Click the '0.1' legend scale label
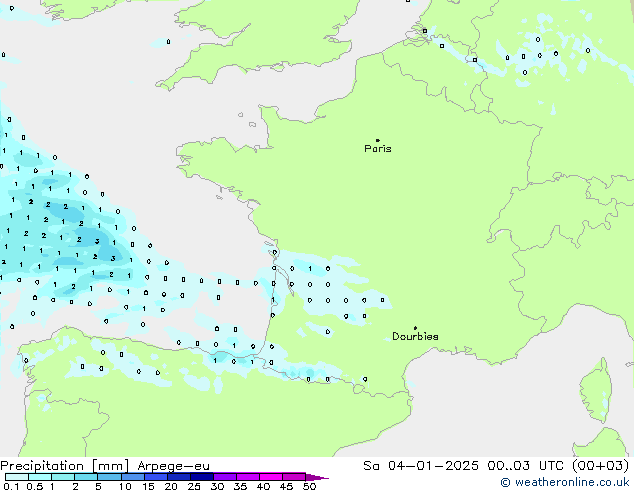634x490 pixels. [11, 486]
